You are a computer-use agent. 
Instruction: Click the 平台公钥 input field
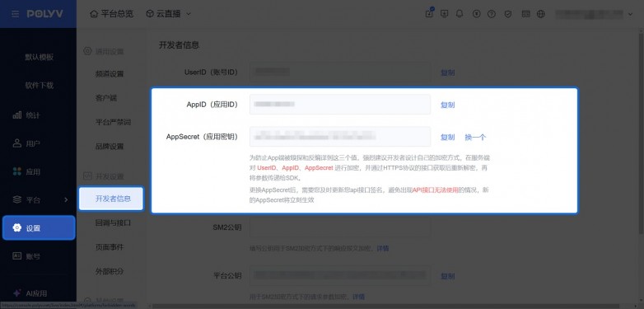(x=340, y=276)
